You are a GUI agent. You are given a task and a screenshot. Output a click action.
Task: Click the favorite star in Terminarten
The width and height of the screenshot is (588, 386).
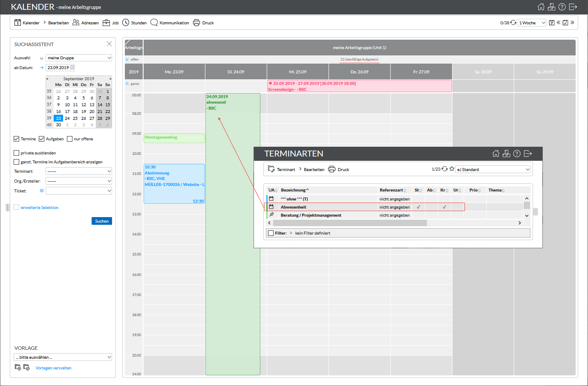(x=452, y=169)
